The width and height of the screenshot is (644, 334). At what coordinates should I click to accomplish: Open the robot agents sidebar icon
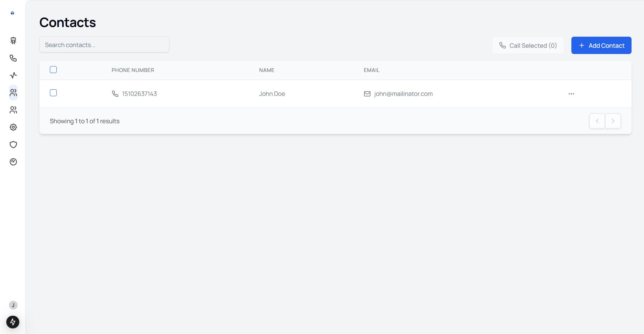coord(13,40)
